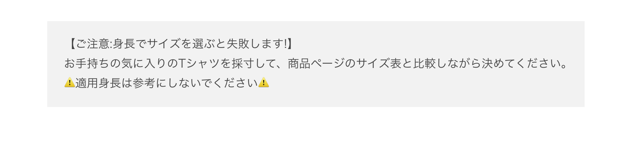Click the word 参考 on third line
The width and height of the screenshot is (644, 161).
click(144, 83)
